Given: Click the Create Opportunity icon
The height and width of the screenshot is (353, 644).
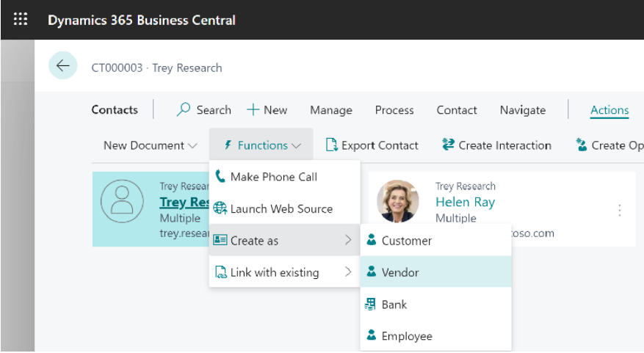Looking at the screenshot, I should click(581, 145).
